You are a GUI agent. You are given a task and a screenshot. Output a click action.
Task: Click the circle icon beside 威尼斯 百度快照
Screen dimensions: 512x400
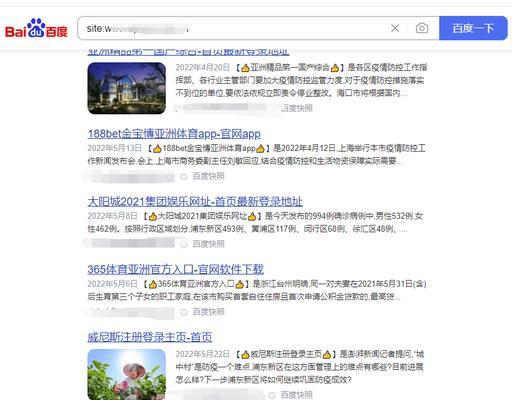pos(272,395)
